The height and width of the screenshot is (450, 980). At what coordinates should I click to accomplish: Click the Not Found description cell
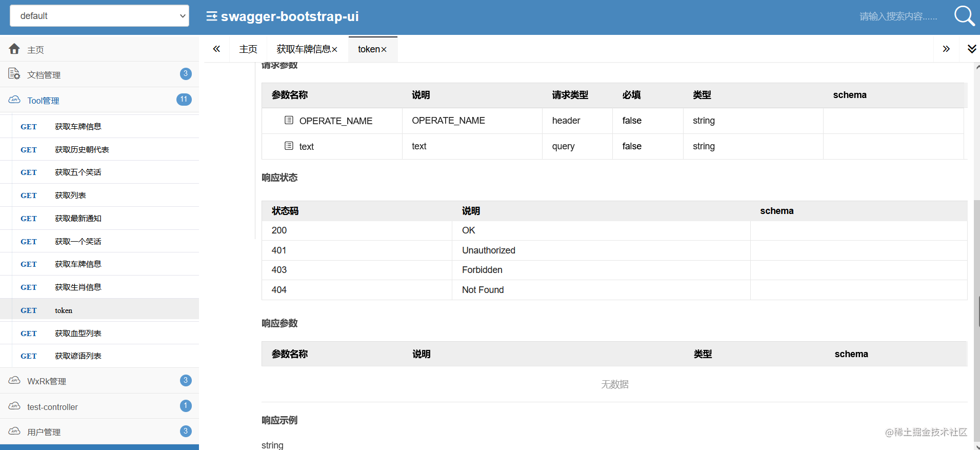[x=601, y=290]
